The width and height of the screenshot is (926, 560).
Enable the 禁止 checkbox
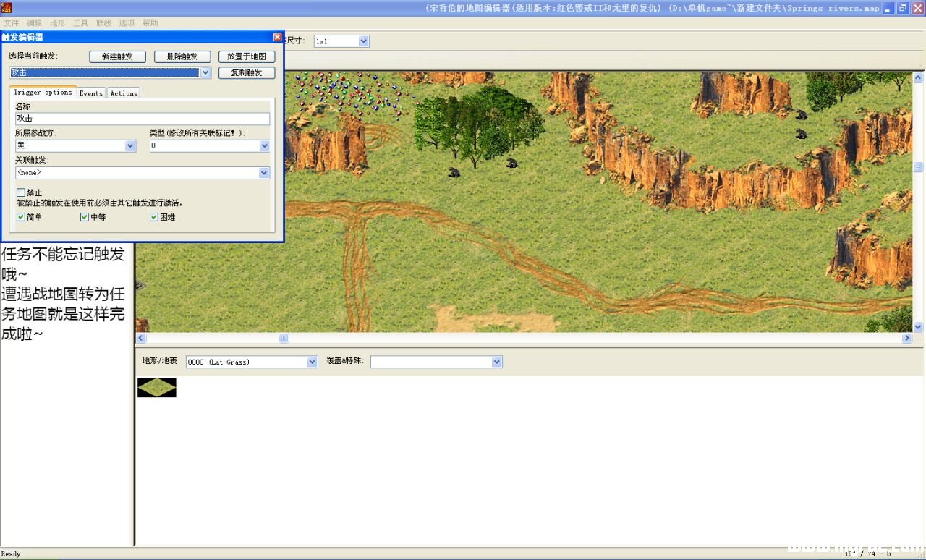coord(21,192)
